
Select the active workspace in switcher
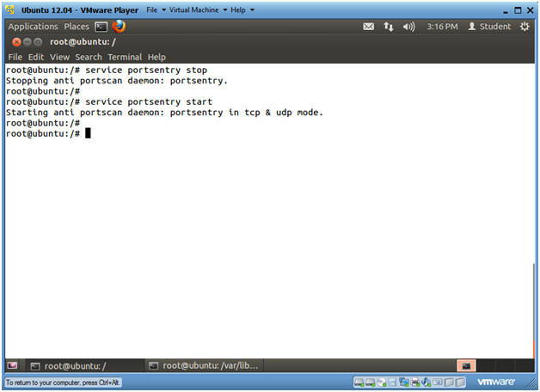466,366
